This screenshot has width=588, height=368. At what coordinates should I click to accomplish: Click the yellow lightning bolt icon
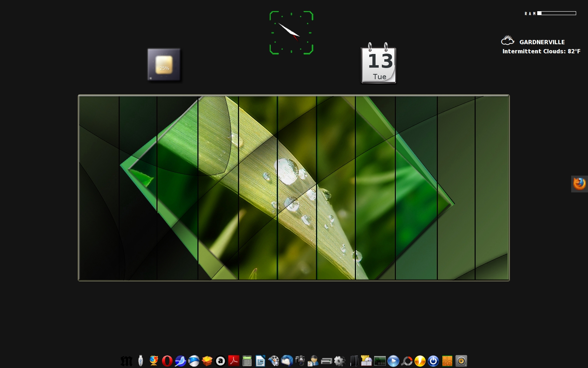[x=420, y=361]
